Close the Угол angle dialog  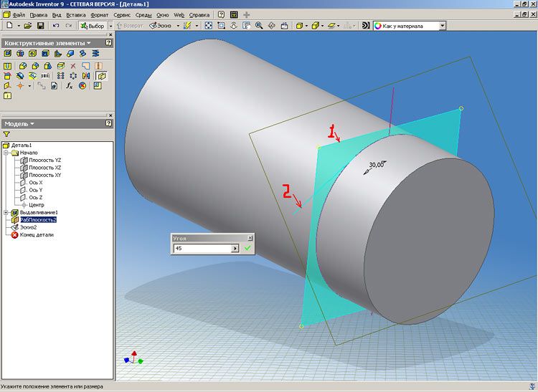click(x=250, y=238)
